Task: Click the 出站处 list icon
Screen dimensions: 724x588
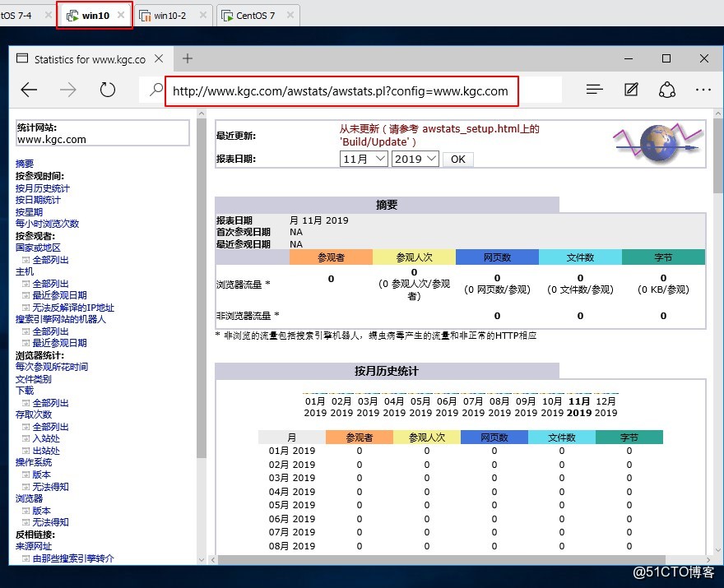Action: point(26,451)
